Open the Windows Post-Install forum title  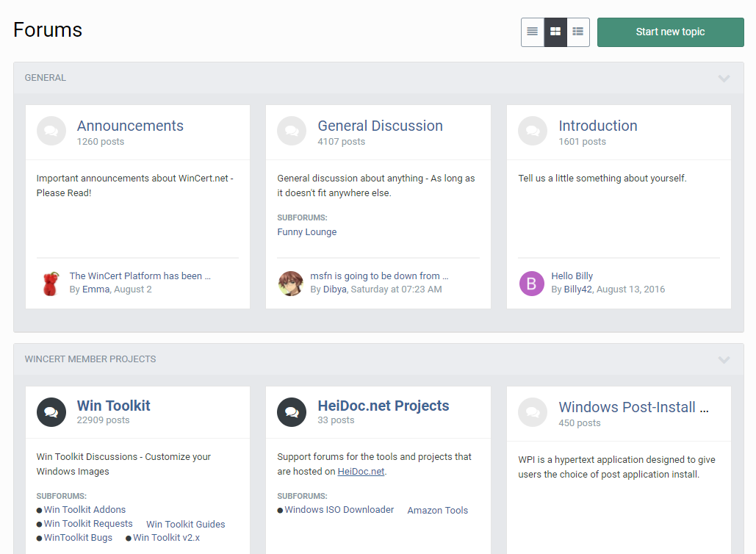[633, 407]
